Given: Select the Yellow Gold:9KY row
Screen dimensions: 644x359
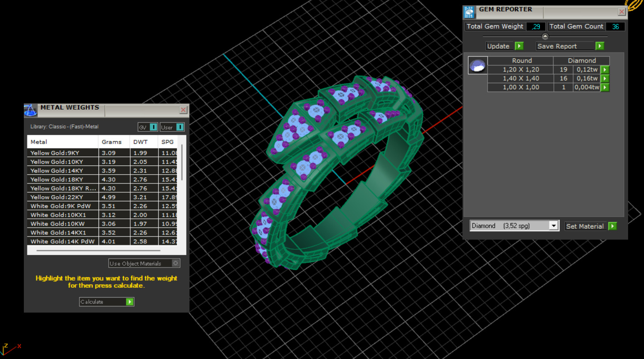Looking at the screenshot, I should (102, 153).
